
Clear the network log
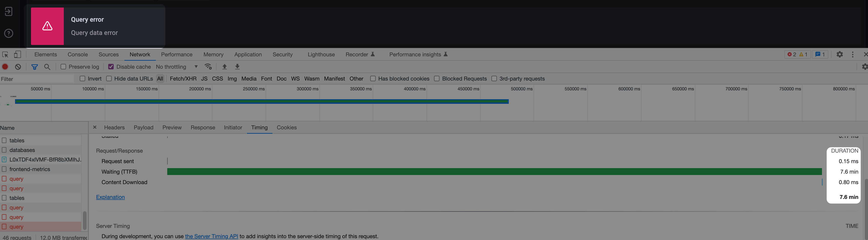pos(18,66)
